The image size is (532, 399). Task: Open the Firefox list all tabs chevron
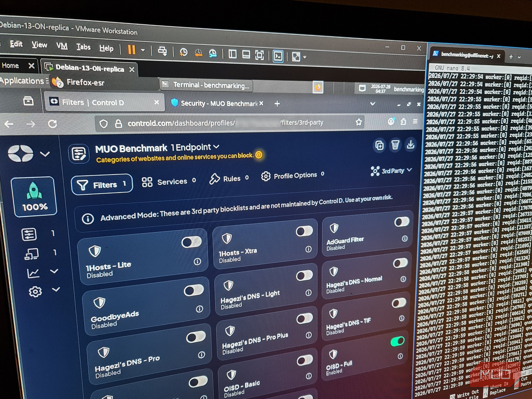pos(373,104)
